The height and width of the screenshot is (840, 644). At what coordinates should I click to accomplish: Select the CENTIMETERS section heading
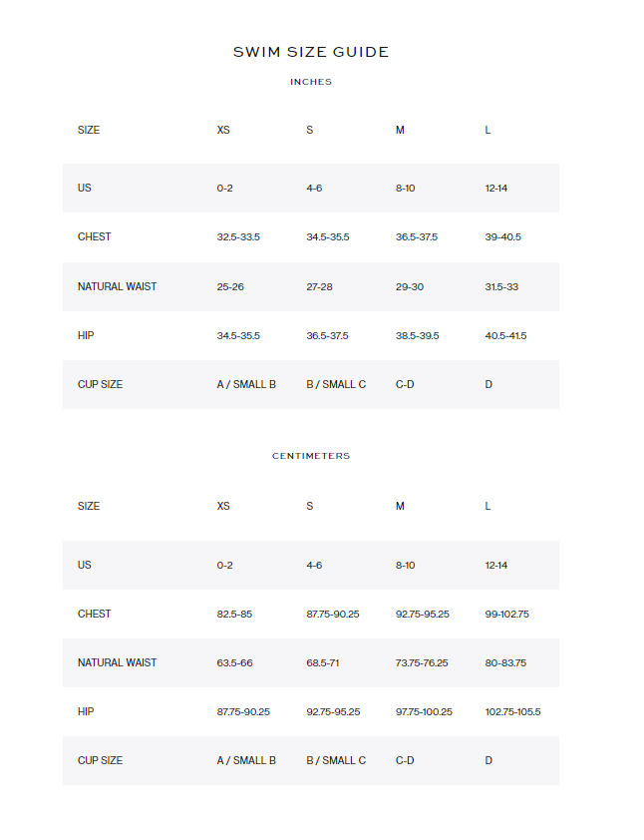click(x=311, y=456)
